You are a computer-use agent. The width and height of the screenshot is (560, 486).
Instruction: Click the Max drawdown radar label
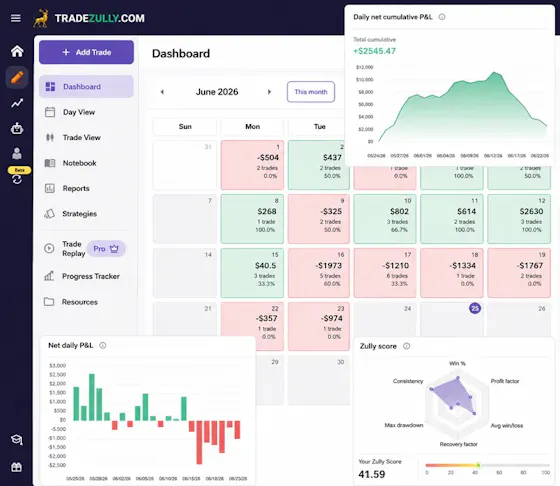pos(404,425)
